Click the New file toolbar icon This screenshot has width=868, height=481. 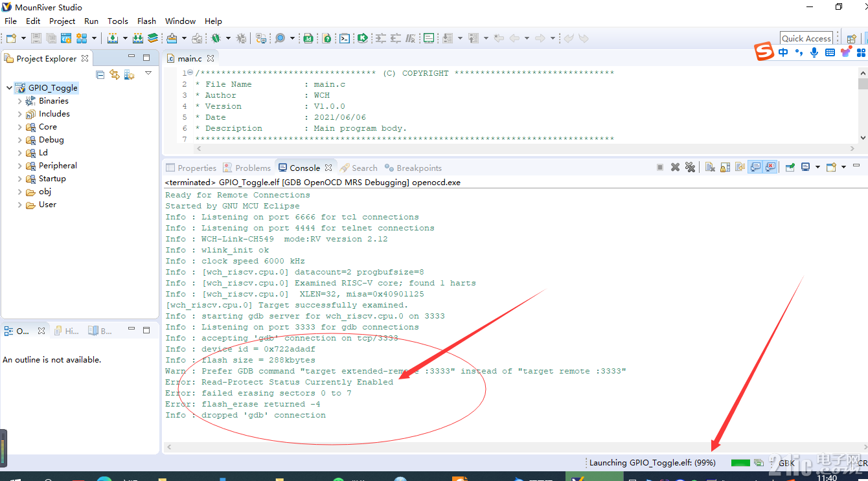(11, 39)
